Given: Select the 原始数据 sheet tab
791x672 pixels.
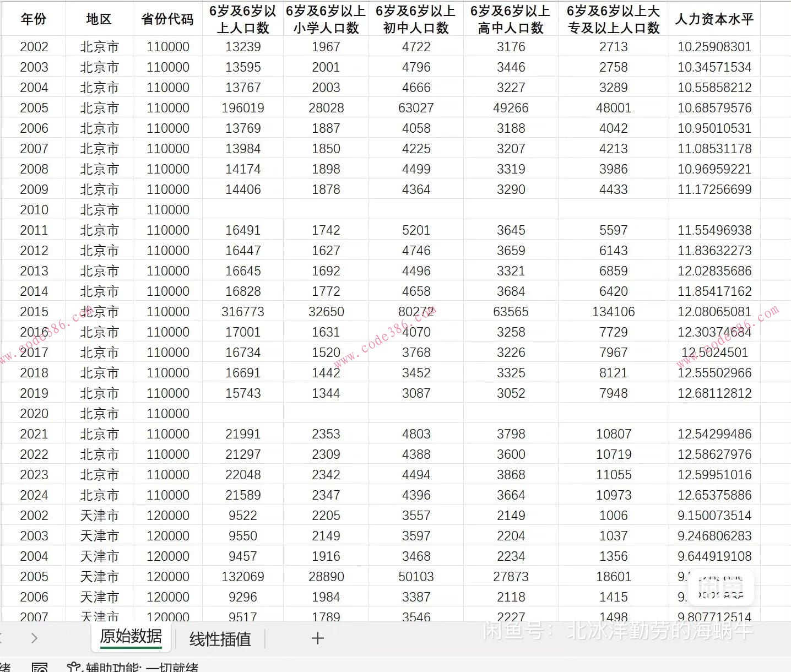Looking at the screenshot, I should pyautogui.click(x=131, y=638).
